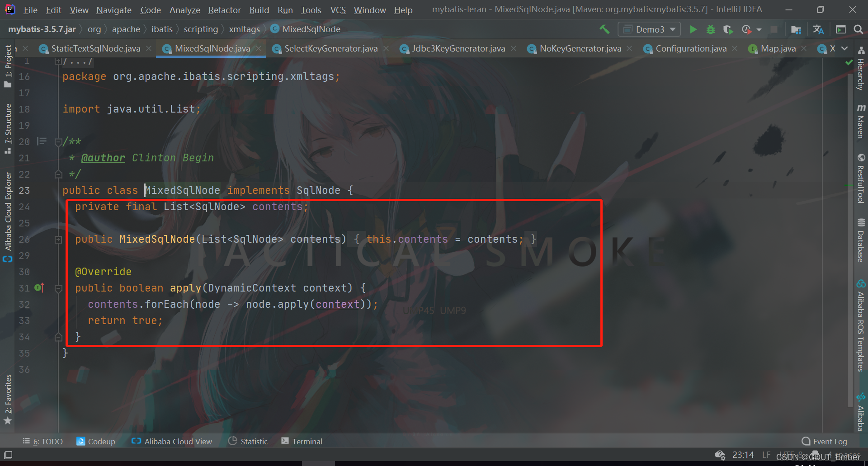The height and width of the screenshot is (466, 868).
Task: Close the Configuration.java tab
Action: pos(735,48)
